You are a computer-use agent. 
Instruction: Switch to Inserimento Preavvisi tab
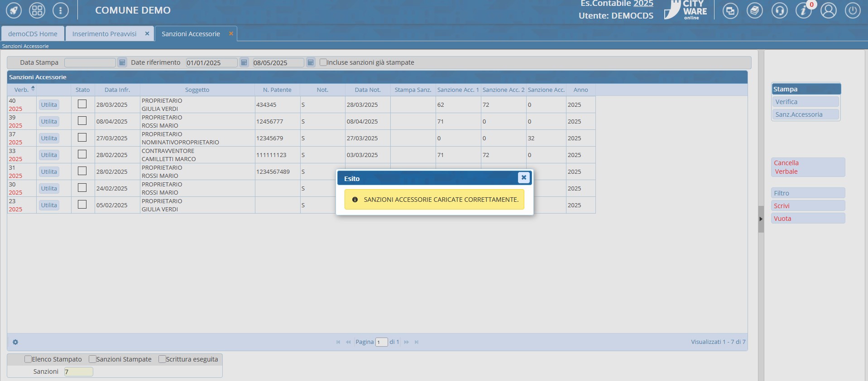[x=104, y=34]
